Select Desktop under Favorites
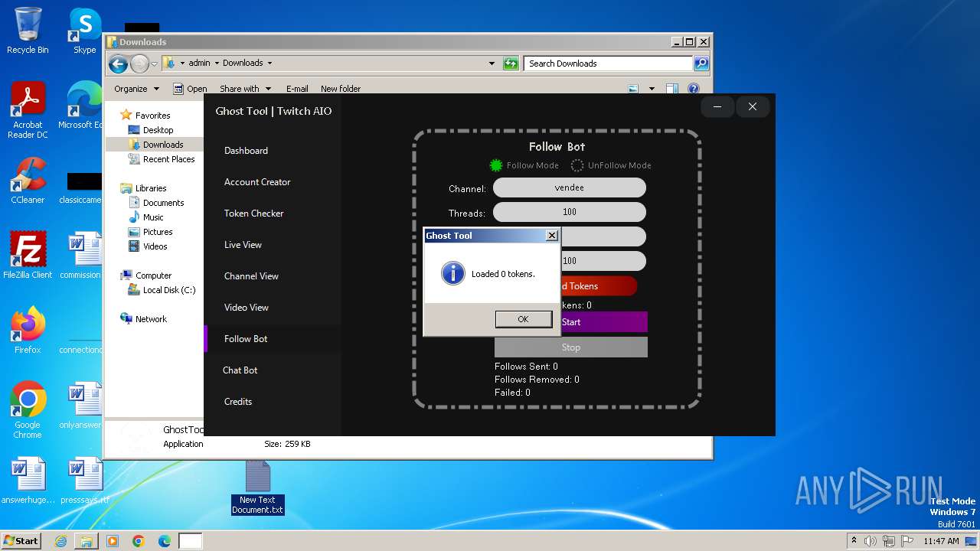This screenshot has height=551, width=980. point(158,130)
